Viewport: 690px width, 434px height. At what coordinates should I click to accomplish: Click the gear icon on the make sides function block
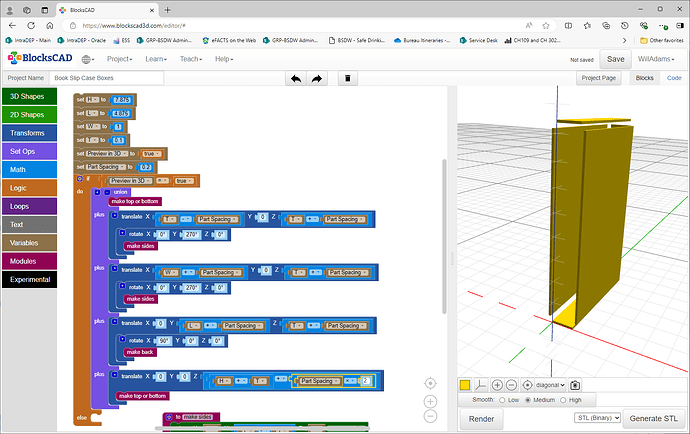pos(169,416)
